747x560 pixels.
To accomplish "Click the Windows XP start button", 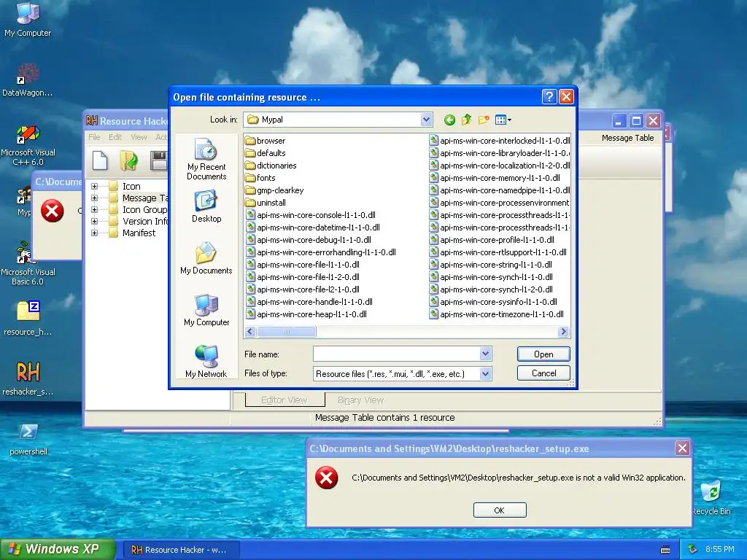I will point(57,549).
